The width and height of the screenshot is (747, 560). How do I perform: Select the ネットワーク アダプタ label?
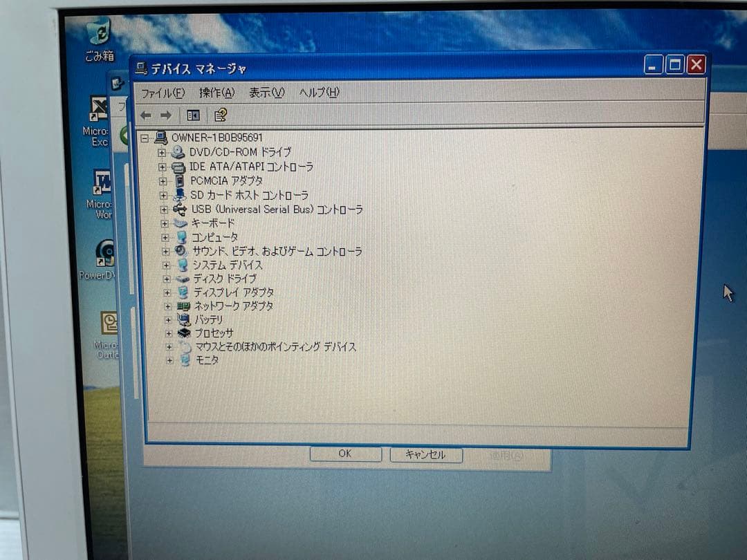coord(234,306)
